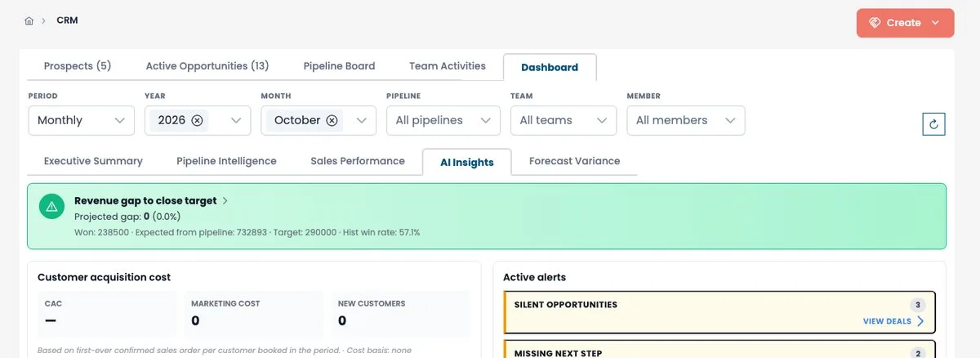Viewport: 980px width, 358px height.
Task: Click the warning triangle alert icon
Action: point(51,207)
